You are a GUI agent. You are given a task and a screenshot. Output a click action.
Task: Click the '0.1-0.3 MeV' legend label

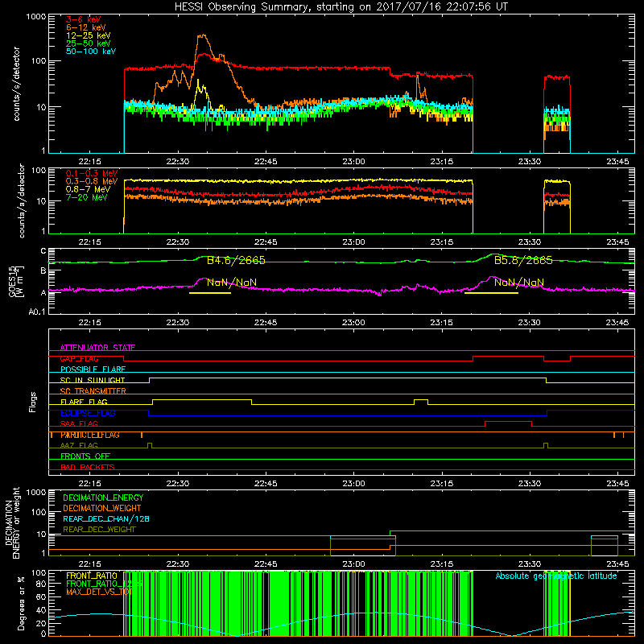point(92,173)
